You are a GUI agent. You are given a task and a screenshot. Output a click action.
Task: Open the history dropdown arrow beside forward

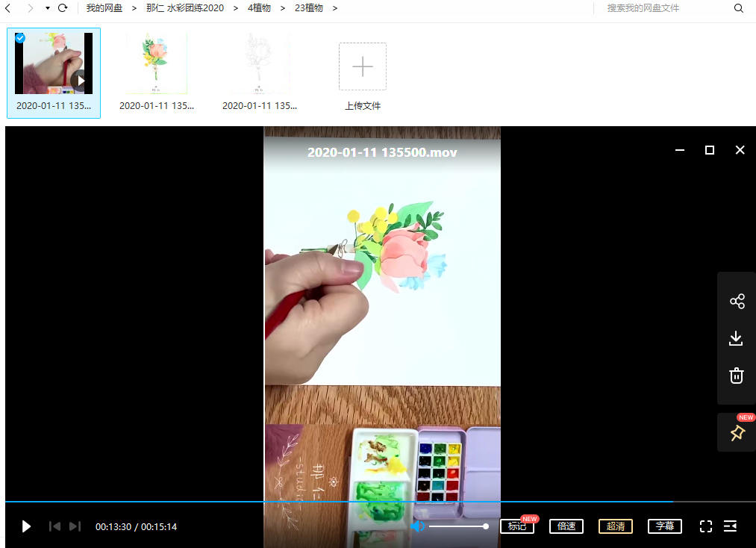[47, 8]
